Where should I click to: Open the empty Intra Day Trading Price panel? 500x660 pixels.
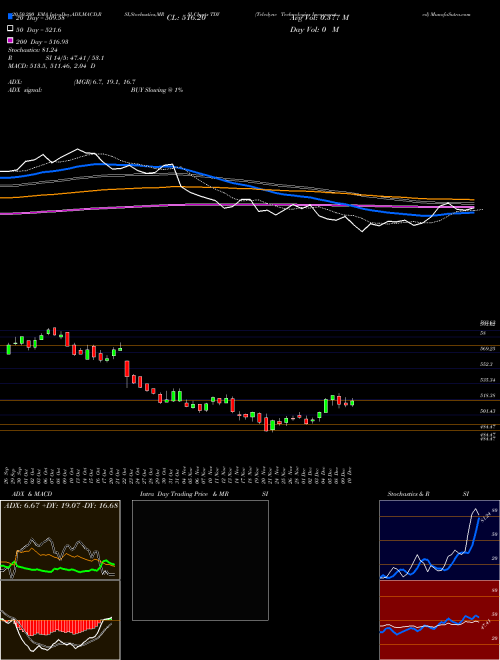pos(200,560)
